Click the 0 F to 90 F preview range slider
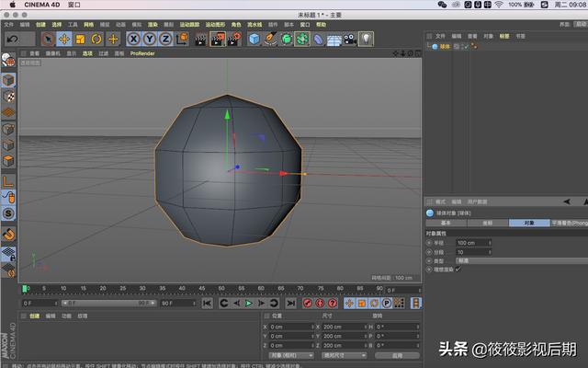The width and height of the screenshot is (588, 368). pos(108,303)
